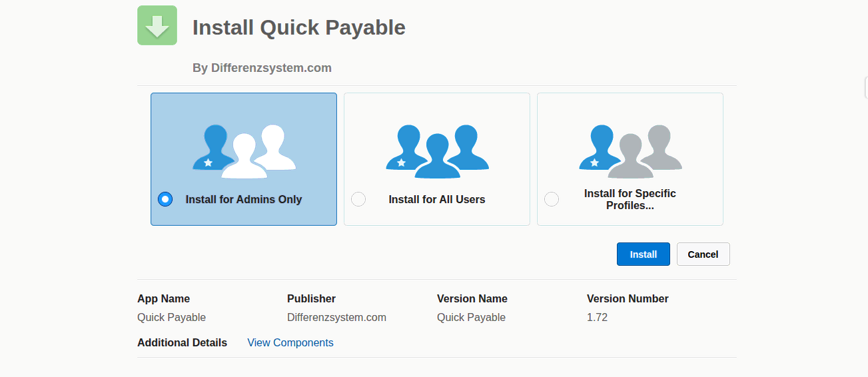Click the Quick Payable value under Version Name
The width and height of the screenshot is (868, 377).
pos(472,317)
